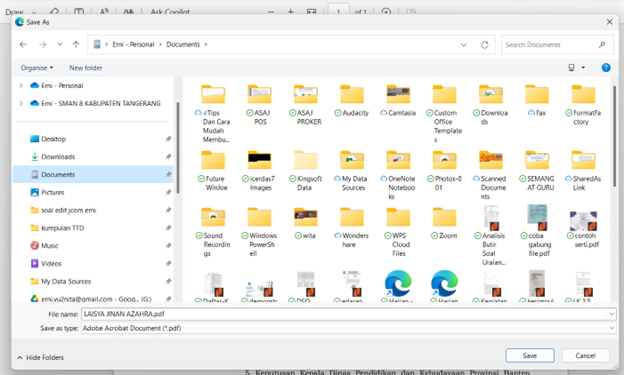Select Documents in the navigation pane
Viewport: 624px width, 375px height.
(94, 174)
